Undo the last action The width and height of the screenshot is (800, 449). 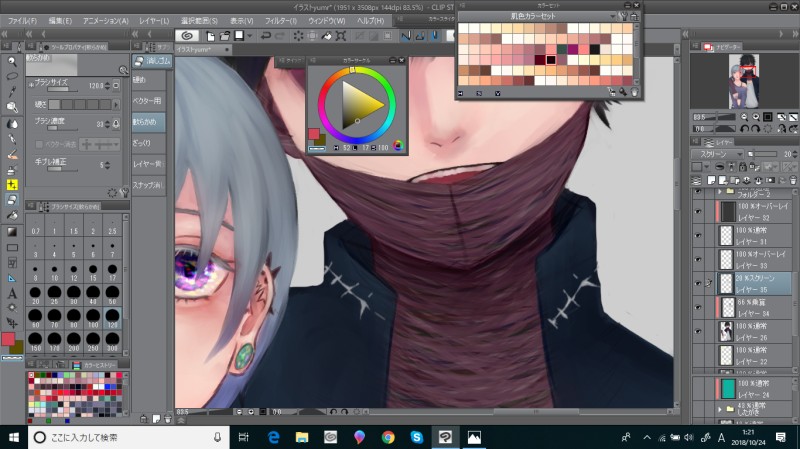click(x=266, y=36)
